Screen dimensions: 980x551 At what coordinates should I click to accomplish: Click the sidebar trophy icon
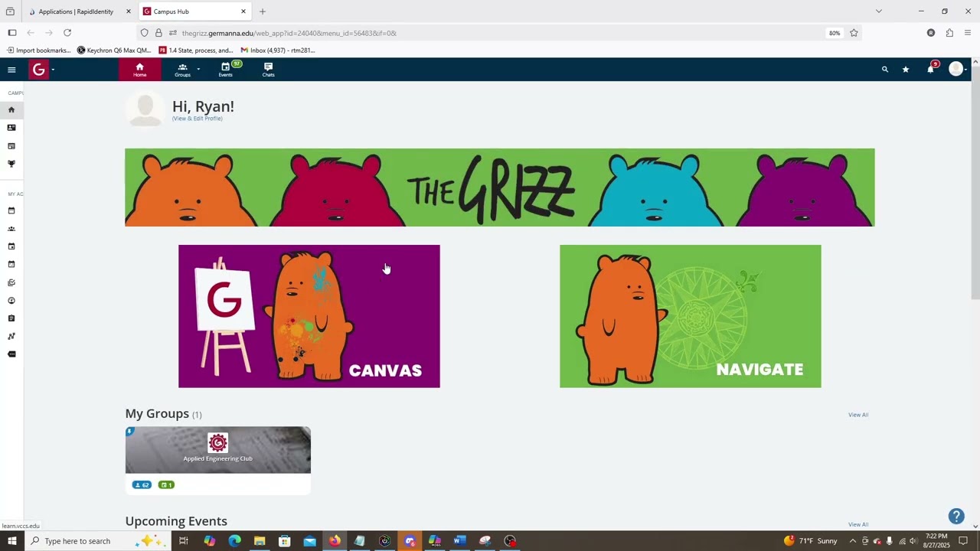[x=11, y=164]
